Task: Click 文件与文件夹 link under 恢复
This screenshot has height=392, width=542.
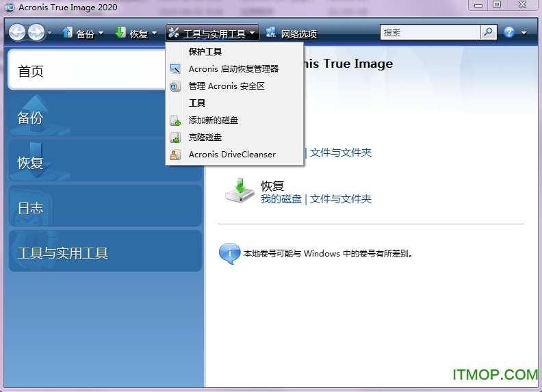Action: click(341, 199)
